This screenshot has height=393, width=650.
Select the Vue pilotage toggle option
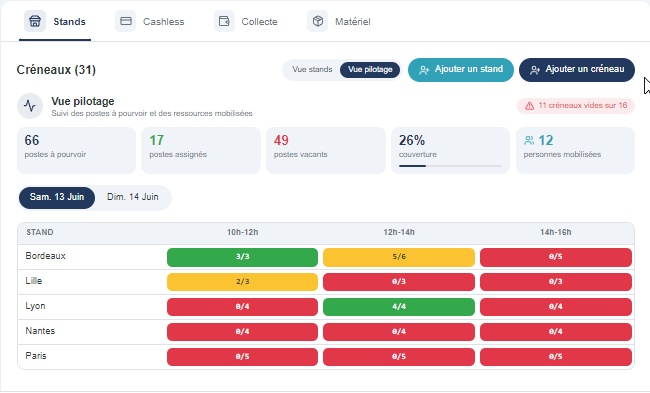[x=370, y=70]
